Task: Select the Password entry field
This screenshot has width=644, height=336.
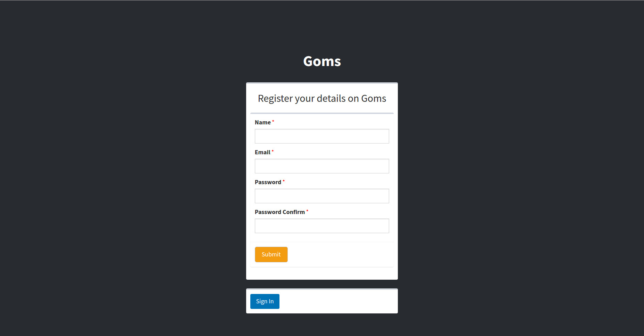Action: tap(322, 196)
